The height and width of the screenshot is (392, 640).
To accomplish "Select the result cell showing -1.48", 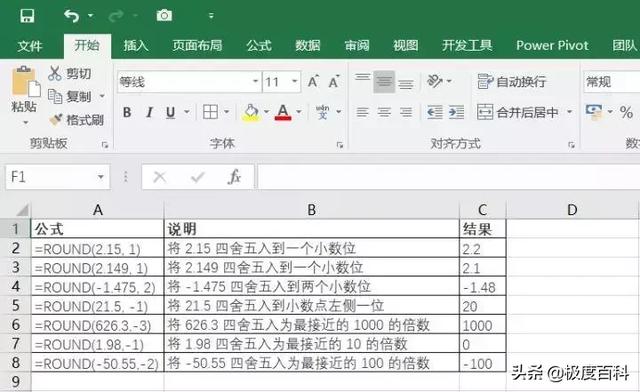I will click(x=483, y=287).
